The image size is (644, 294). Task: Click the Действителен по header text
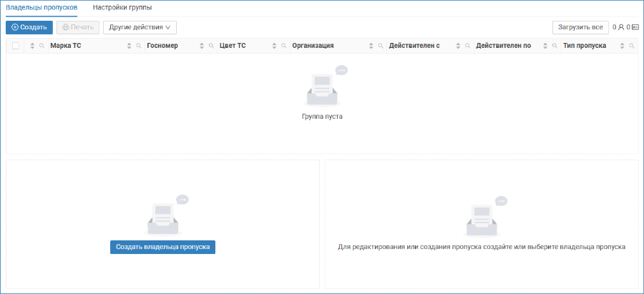point(504,46)
